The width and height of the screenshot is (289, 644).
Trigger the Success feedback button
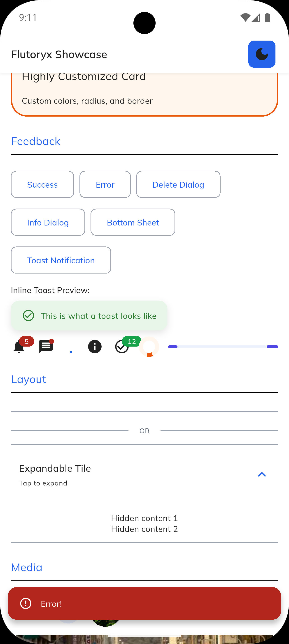click(42, 184)
